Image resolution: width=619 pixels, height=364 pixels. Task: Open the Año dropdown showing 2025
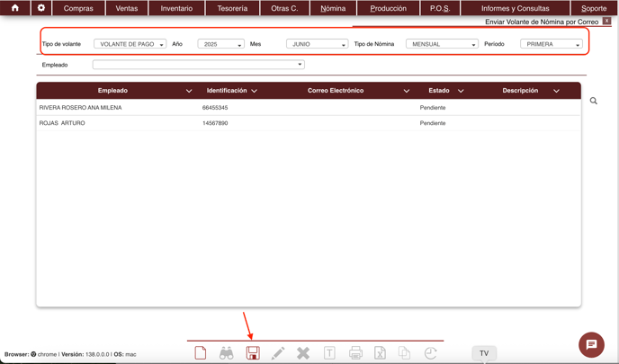click(x=221, y=44)
